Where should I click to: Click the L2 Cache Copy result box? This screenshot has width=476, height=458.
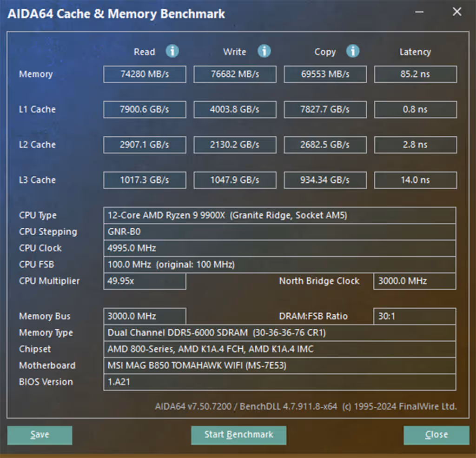(x=325, y=145)
